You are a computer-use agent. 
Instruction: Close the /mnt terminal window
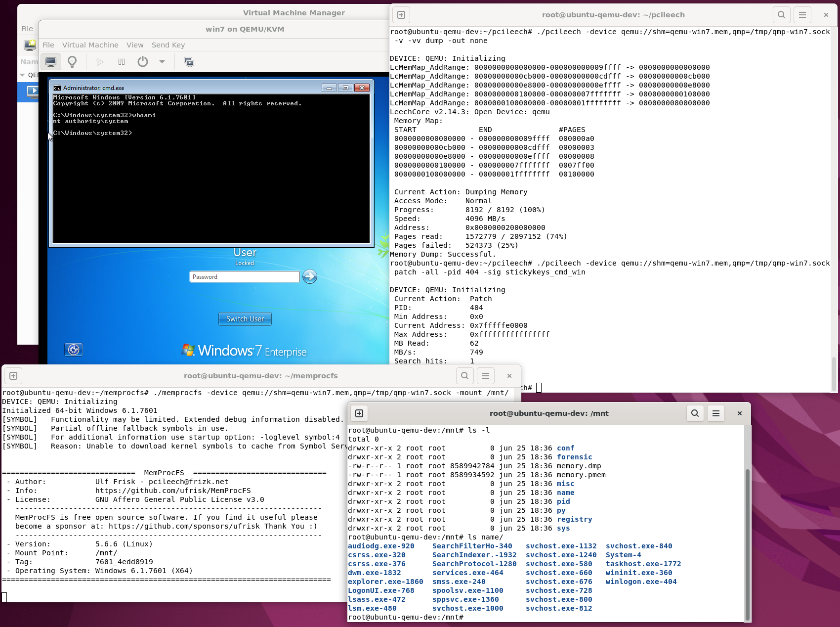[x=739, y=413]
